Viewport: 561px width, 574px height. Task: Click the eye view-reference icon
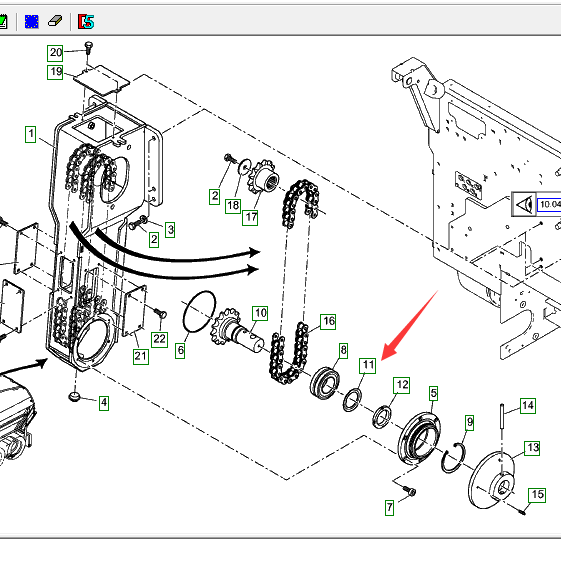pos(524,204)
